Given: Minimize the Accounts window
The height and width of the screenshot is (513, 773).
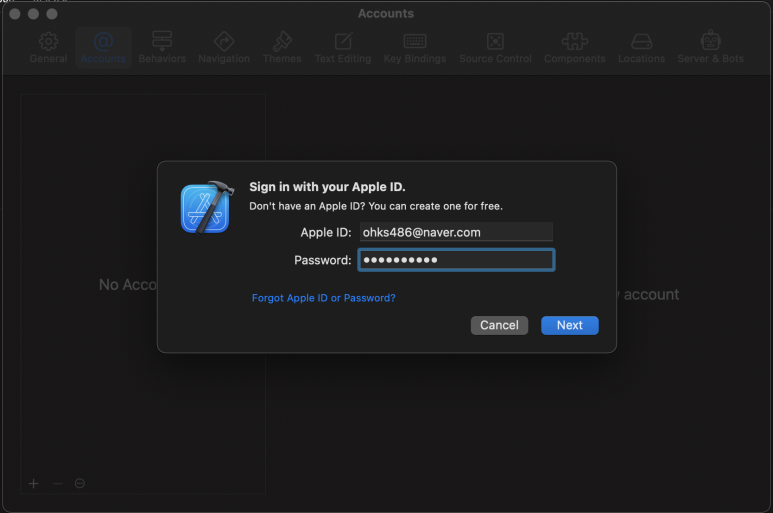Looking at the screenshot, I should (x=33, y=14).
